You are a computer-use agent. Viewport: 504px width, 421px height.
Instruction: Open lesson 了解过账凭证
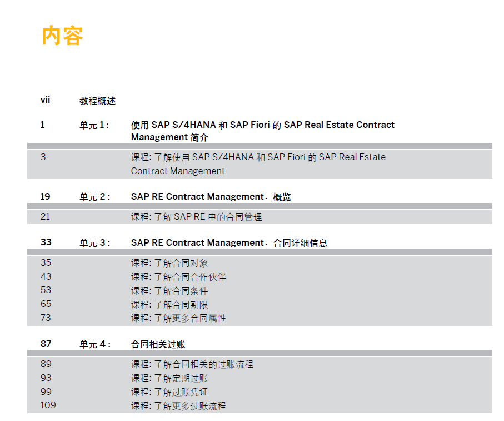pyautogui.click(x=169, y=392)
